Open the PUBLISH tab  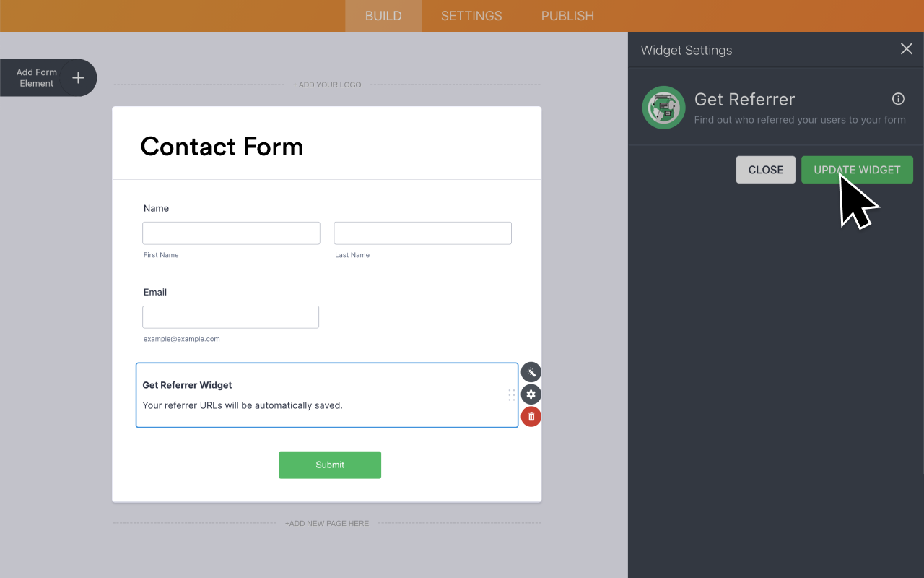point(567,15)
